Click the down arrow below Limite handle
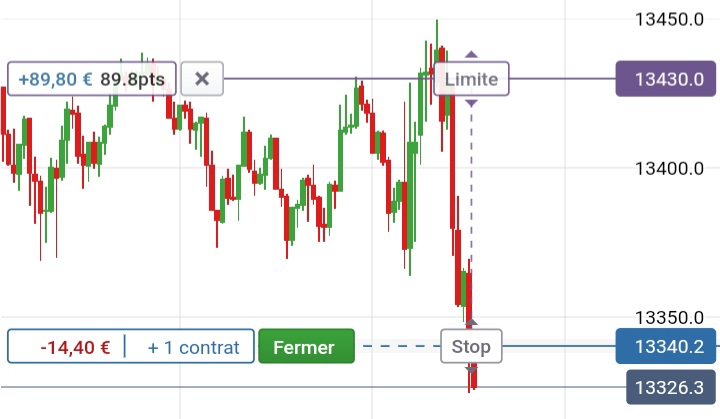 (472, 103)
